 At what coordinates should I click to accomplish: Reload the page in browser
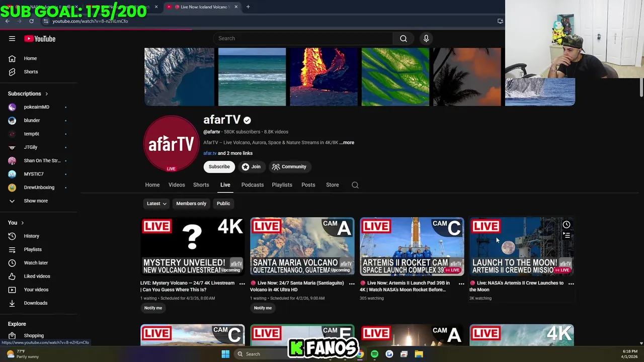point(31,21)
